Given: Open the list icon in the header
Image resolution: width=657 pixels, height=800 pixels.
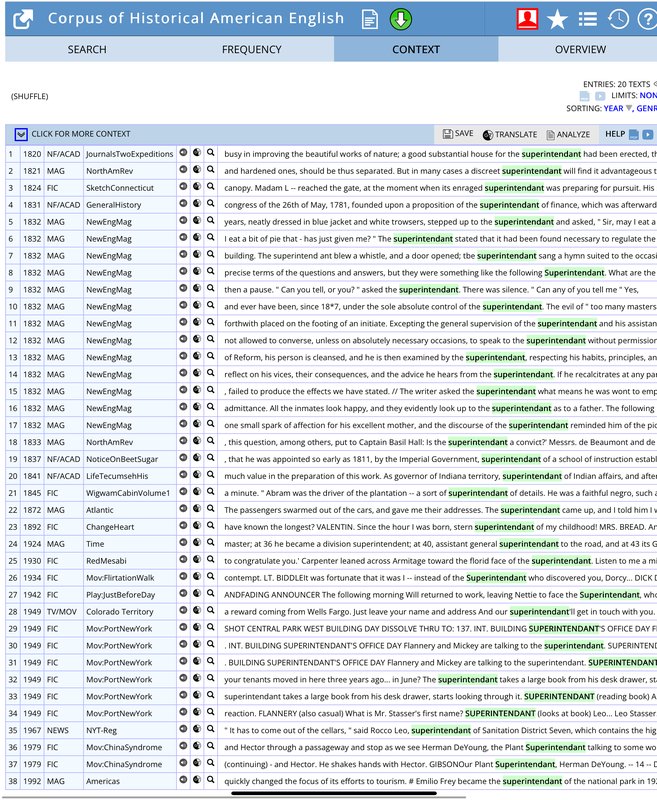Looking at the screenshot, I should (588, 19).
